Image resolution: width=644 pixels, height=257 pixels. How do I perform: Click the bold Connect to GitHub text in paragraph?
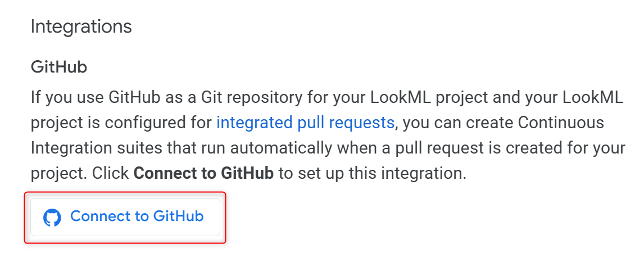click(204, 173)
